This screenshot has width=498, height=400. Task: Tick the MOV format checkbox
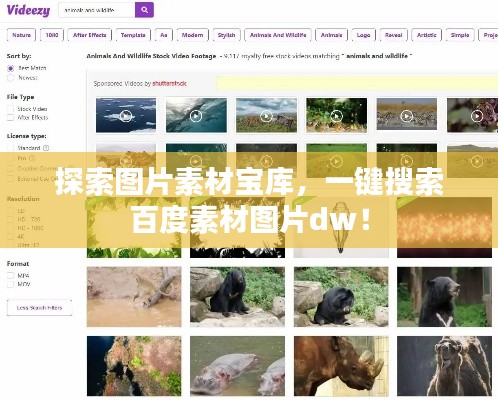click(x=11, y=284)
